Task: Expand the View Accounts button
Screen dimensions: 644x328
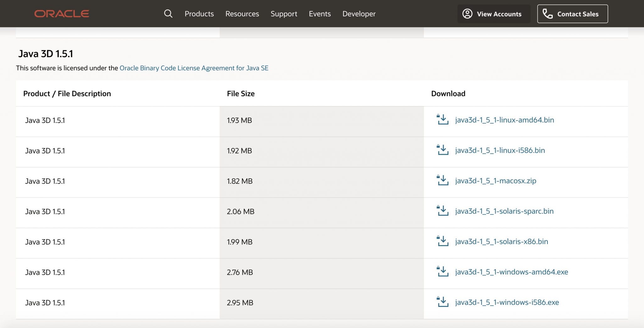Action: pyautogui.click(x=493, y=14)
